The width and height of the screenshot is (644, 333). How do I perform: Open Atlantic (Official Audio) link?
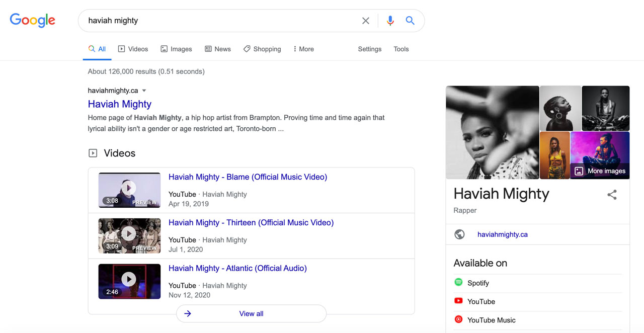pos(237,269)
